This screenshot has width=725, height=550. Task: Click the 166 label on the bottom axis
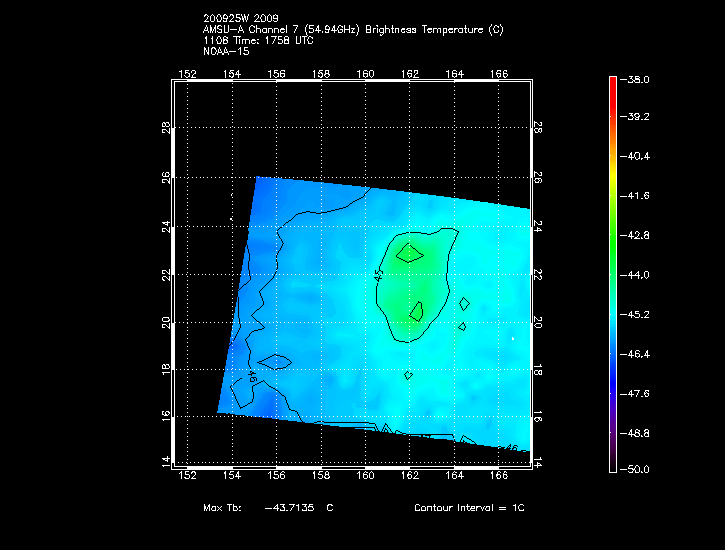[500, 475]
